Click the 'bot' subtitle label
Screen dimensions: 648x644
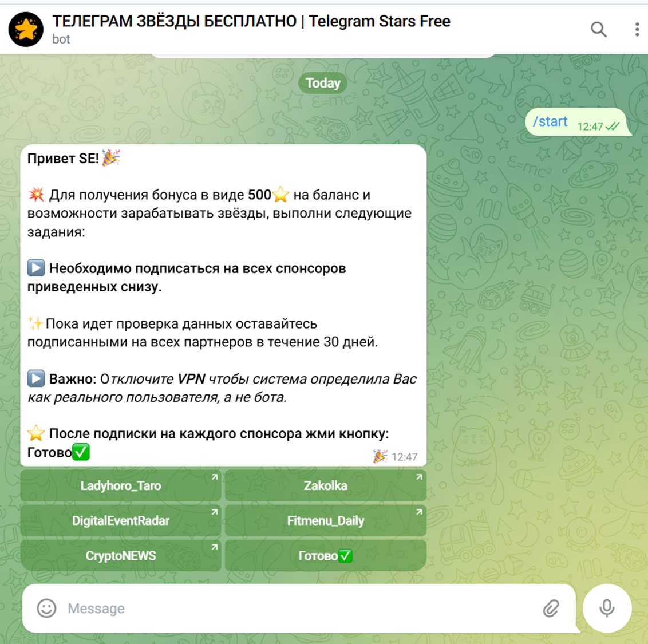(x=61, y=39)
